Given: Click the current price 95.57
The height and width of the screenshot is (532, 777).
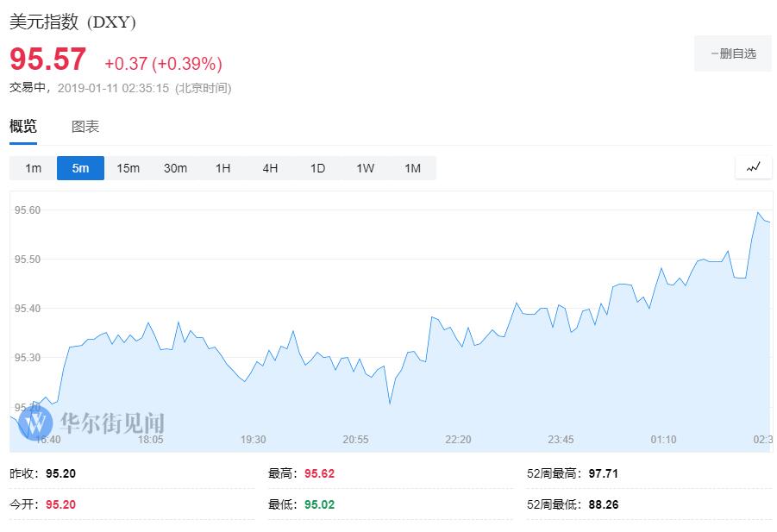Looking at the screenshot, I should 48,60.
